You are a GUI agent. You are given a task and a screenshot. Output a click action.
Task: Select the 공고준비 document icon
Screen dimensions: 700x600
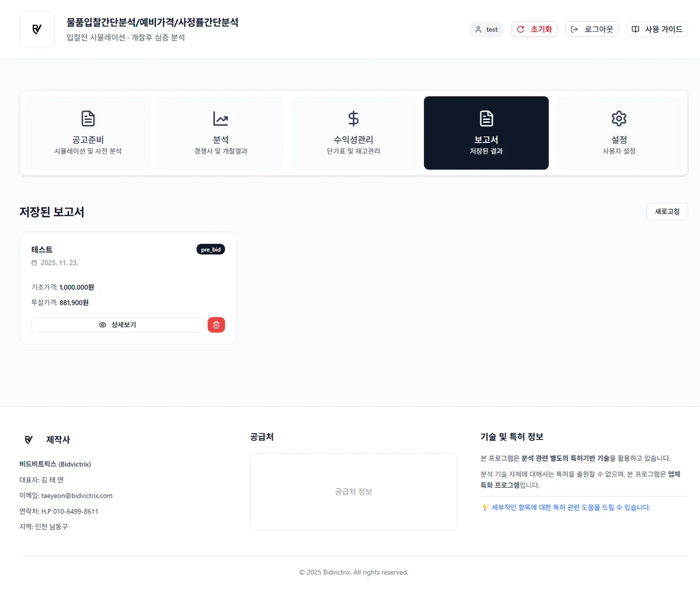pos(88,118)
